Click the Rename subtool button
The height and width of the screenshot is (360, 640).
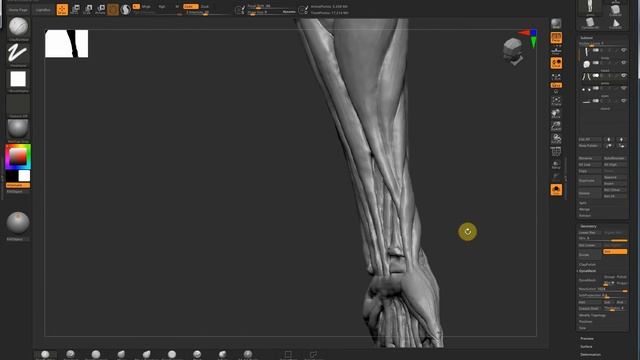point(589,158)
